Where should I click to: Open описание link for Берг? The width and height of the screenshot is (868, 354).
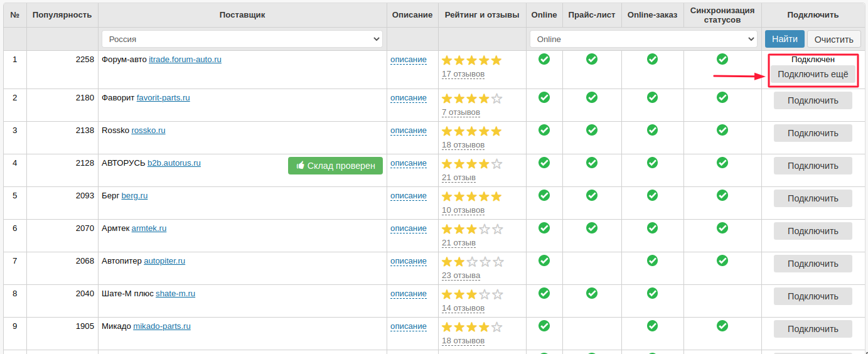click(x=409, y=196)
